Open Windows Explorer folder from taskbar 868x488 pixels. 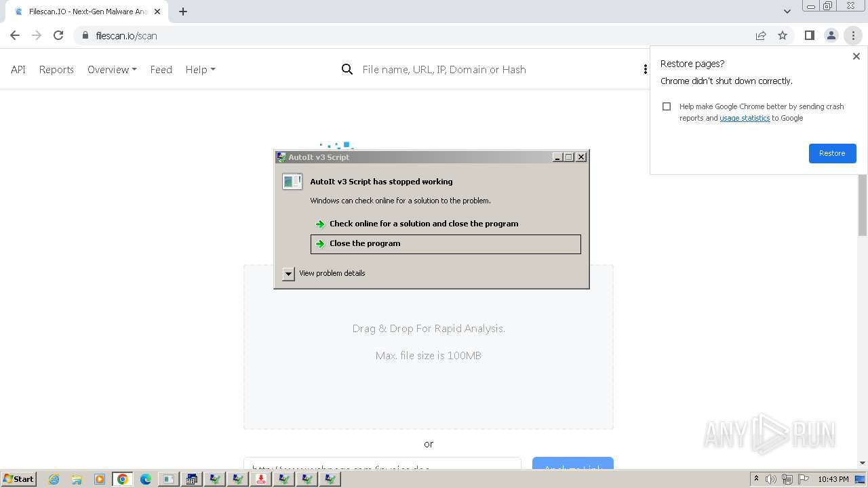point(77,479)
